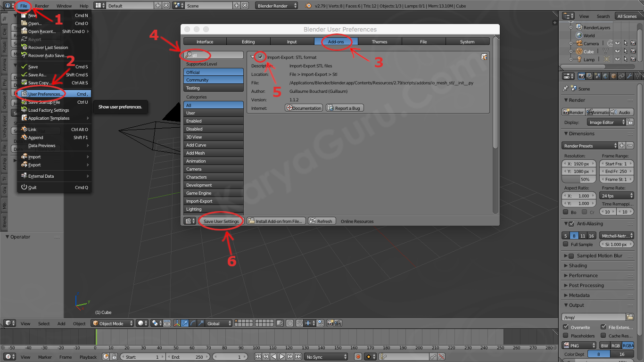Toggle the Overwrite checkbox in Output
644x362 pixels.
click(x=566, y=327)
